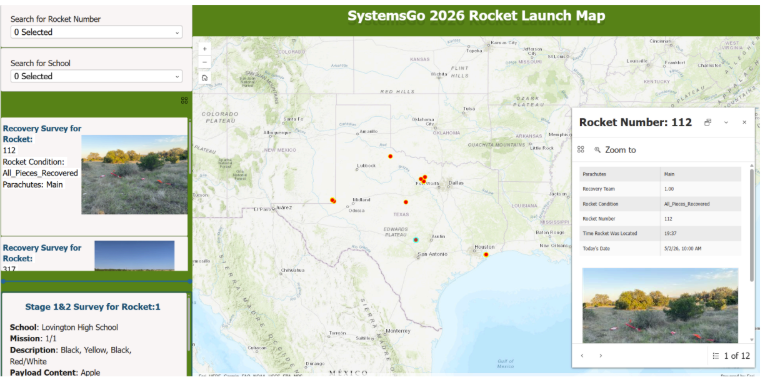Click the Recovery Team row in popup table
Image resolution: width=761 pixels, height=380 pixels.
click(x=660, y=189)
